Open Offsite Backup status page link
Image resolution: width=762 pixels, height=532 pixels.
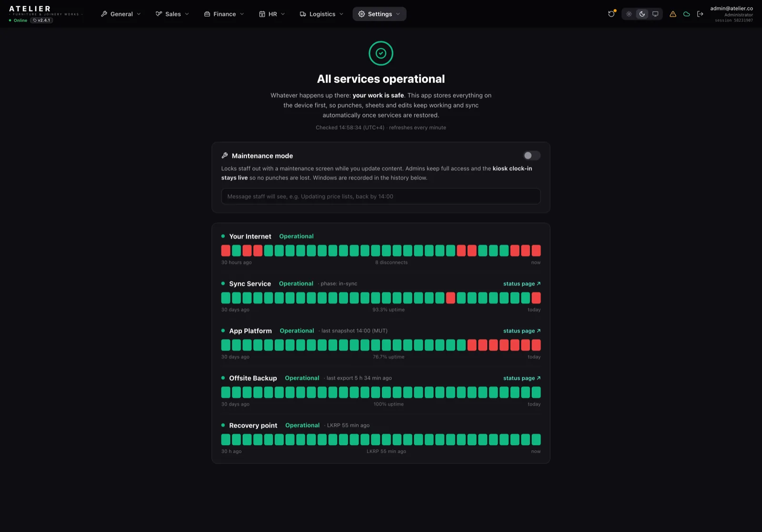[522, 378]
